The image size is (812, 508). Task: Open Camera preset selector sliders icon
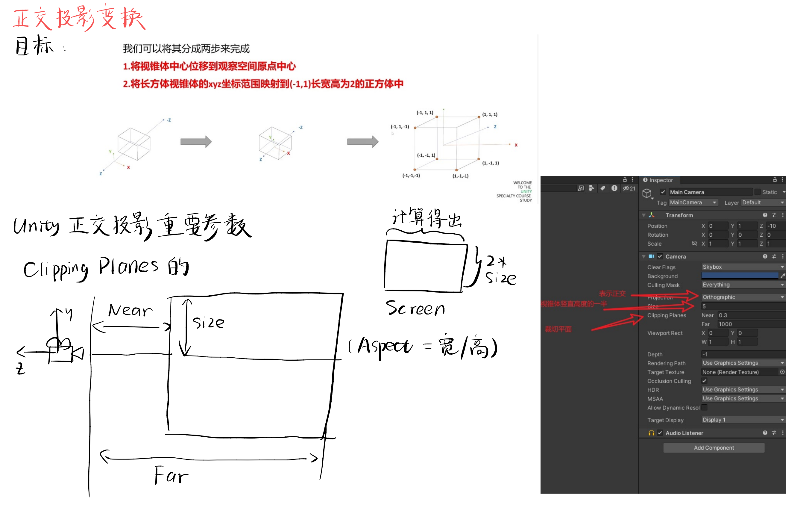coord(774,256)
